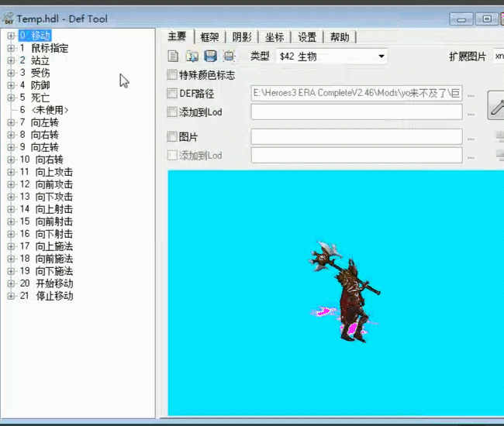Click the Save floppy disk icon

point(211,57)
